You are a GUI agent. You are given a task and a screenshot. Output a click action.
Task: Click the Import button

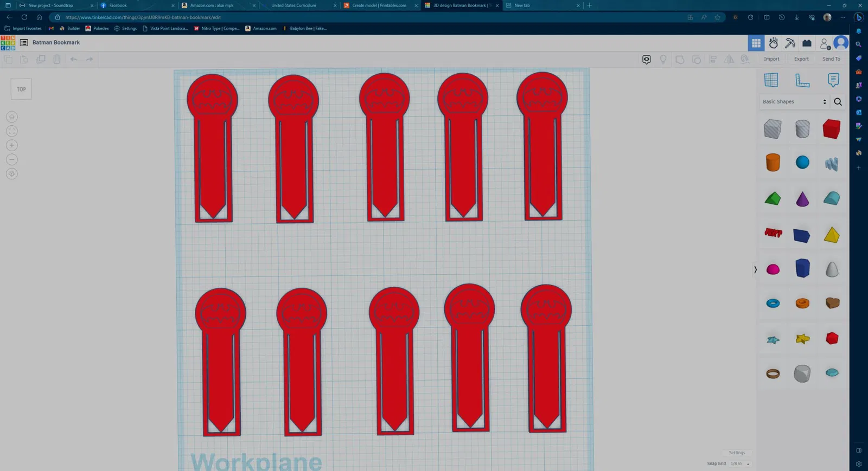[x=771, y=59]
